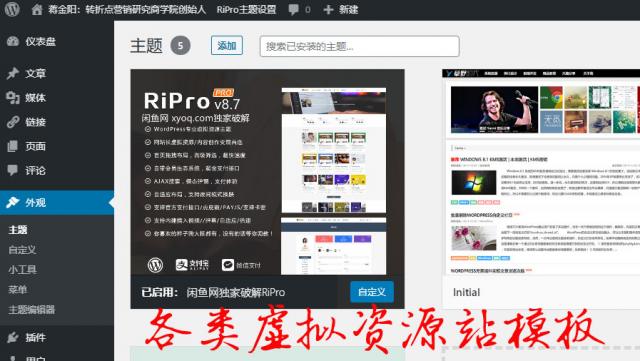Screen dimensions: 640x361
Task: Select 主题 submenu link
Action: [x=18, y=230]
